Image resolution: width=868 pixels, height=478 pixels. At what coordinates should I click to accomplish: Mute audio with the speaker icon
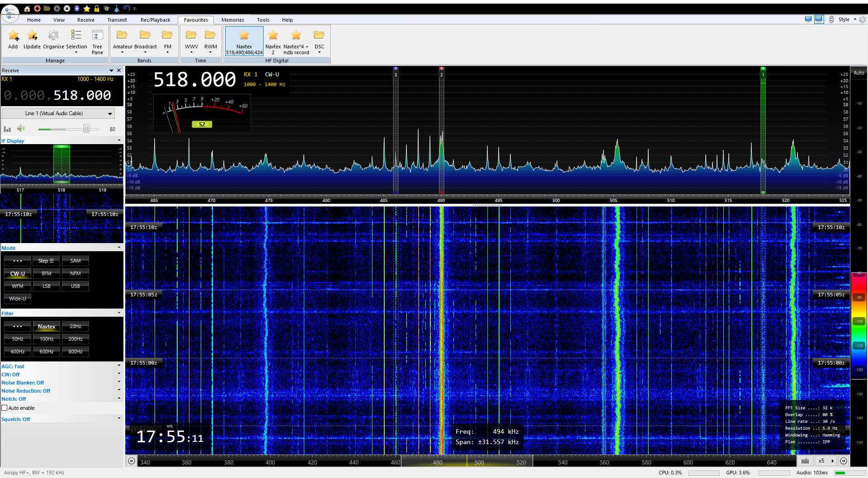pos(21,129)
